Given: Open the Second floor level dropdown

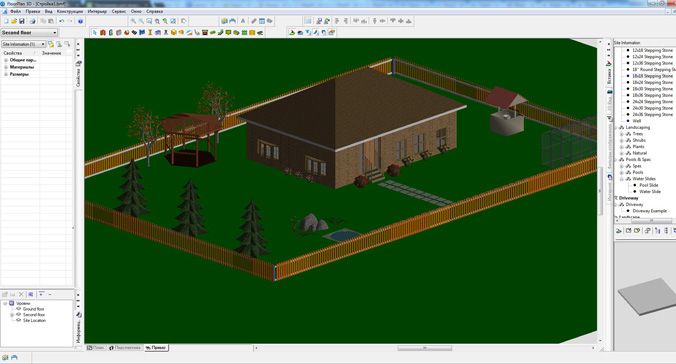Looking at the screenshot, I should [55, 33].
